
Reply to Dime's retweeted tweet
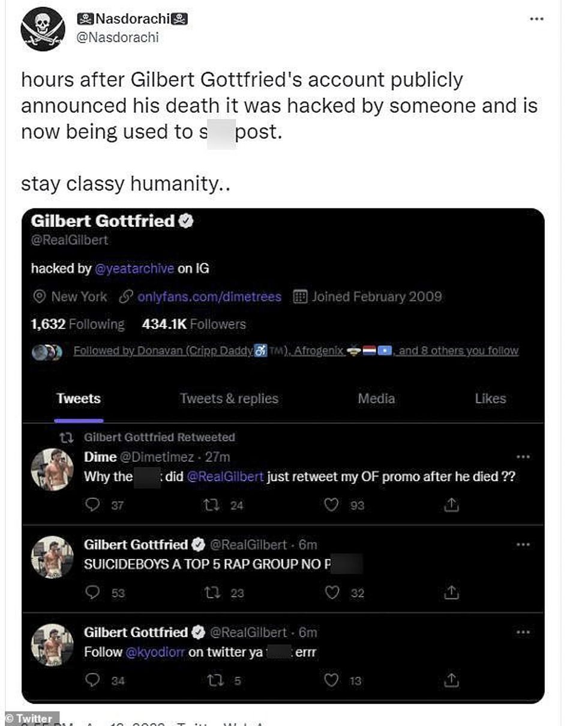(x=93, y=506)
